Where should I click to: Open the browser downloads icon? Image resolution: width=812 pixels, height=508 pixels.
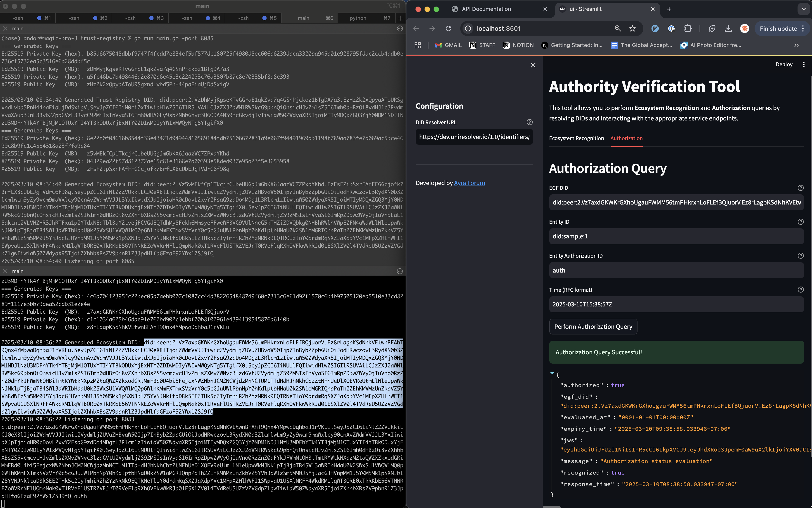pos(728,28)
